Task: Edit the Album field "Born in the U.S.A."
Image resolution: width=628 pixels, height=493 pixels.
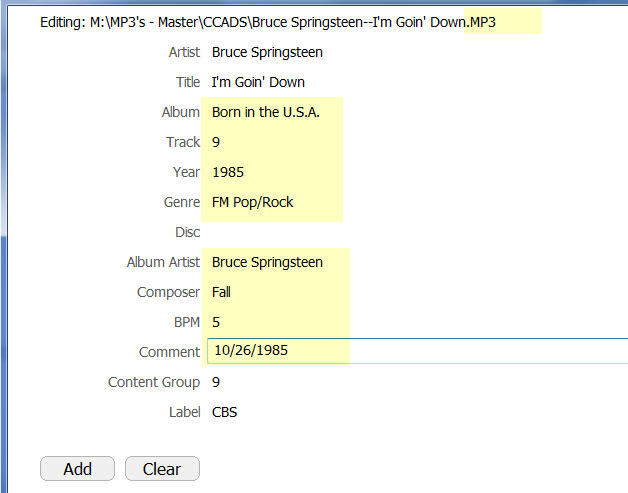Action: coord(266,112)
